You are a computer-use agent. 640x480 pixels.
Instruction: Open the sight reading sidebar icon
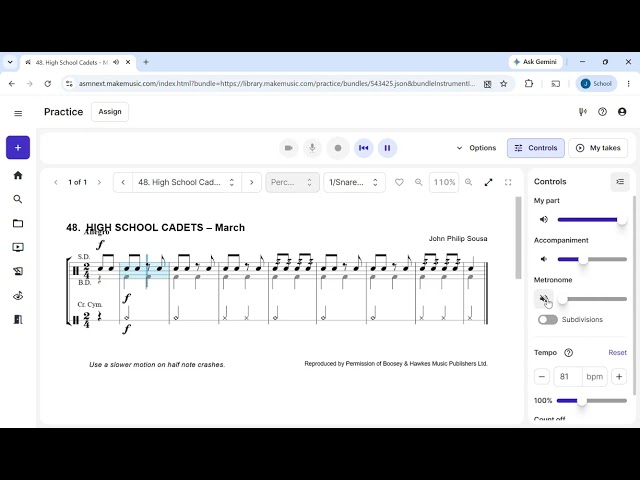coord(18,296)
